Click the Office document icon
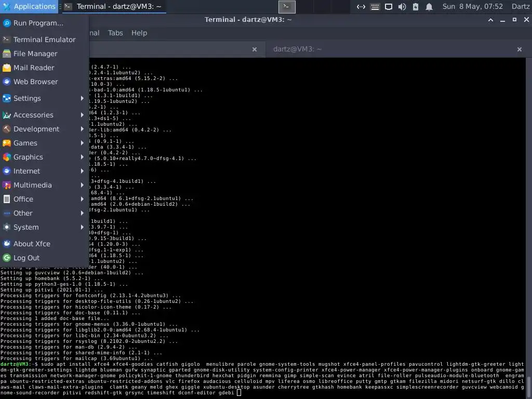The width and height of the screenshot is (532, 399). point(6,199)
